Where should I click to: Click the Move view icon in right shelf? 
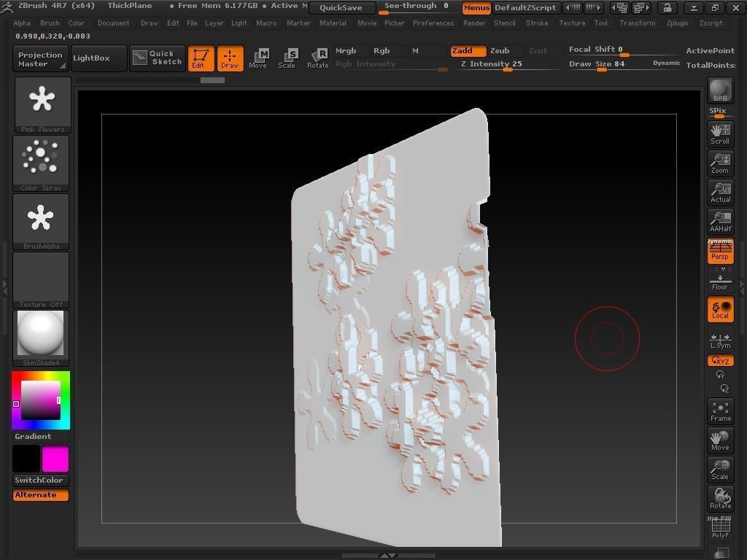point(720,440)
